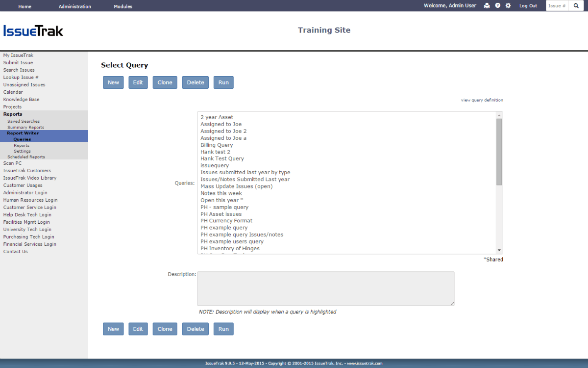The height and width of the screenshot is (368, 588).
Task: Select the 'PH - sample query' entry
Action: [x=224, y=207]
